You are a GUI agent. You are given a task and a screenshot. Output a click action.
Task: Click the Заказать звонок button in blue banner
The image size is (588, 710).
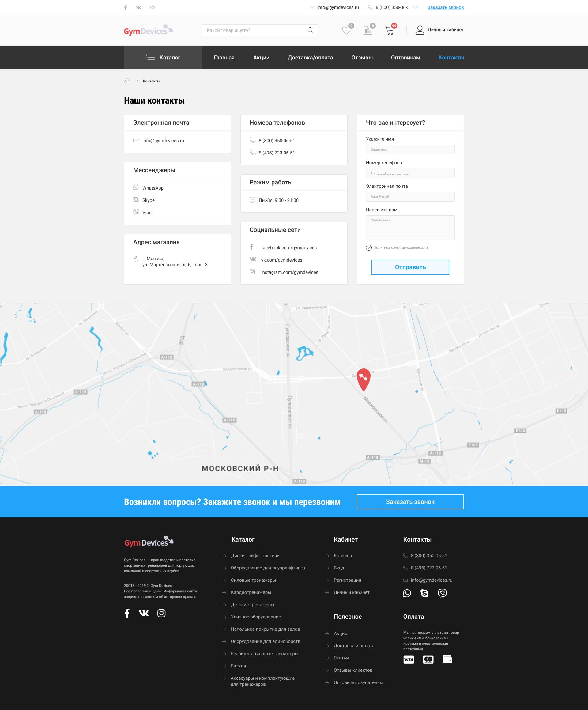click(x=410, y=502)
